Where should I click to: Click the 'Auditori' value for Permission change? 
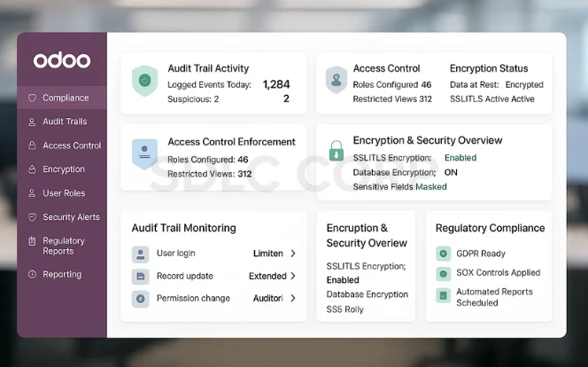click(x=268, y=299)
